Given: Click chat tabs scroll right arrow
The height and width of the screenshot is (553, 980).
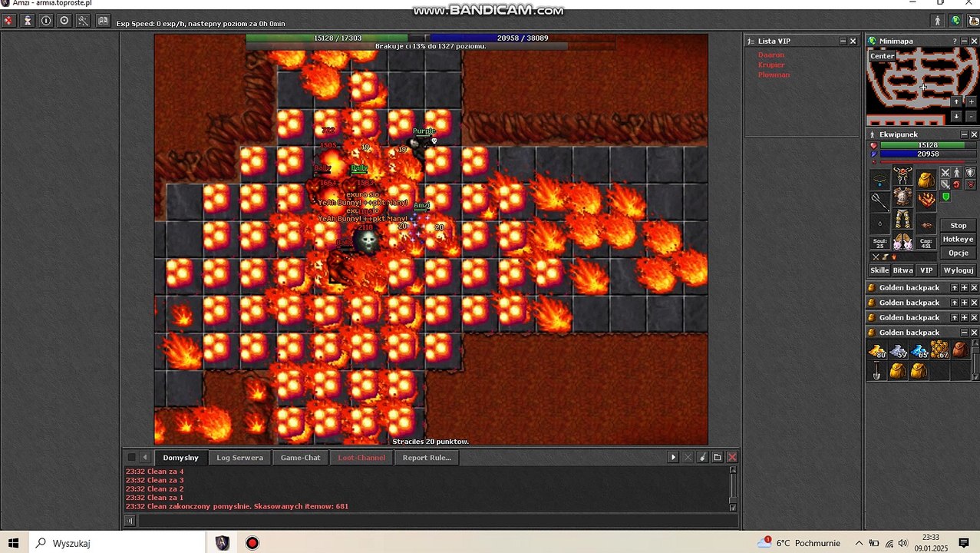Looking at the screenshot, I should (673, 457).
